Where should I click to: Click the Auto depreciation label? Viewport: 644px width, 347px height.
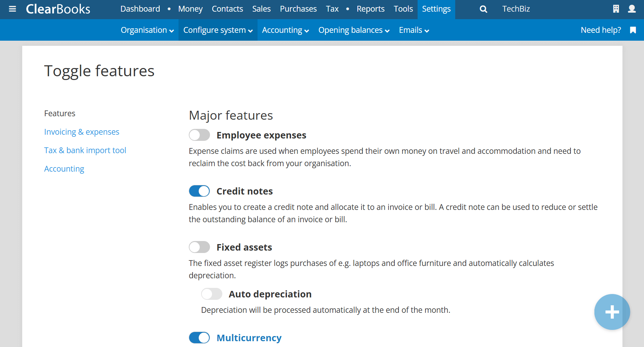click(270, 294)
